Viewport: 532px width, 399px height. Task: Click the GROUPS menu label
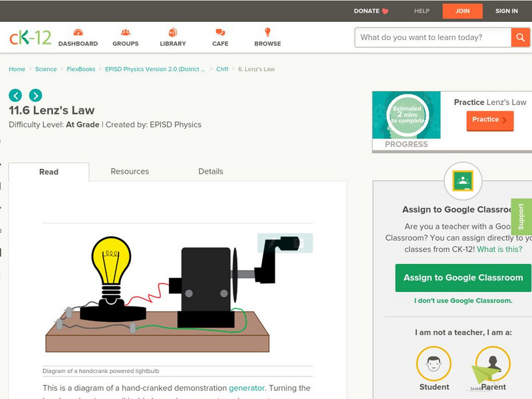126,44
